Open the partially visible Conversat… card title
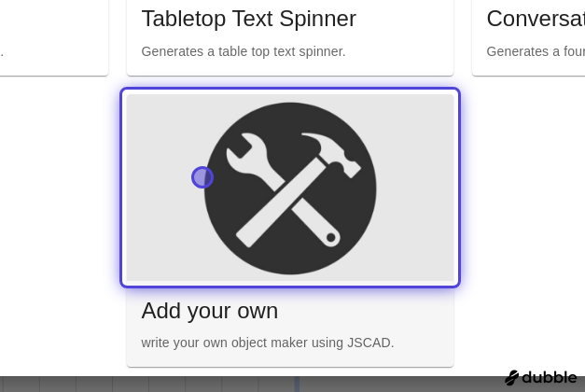 (x=536, y=19)
